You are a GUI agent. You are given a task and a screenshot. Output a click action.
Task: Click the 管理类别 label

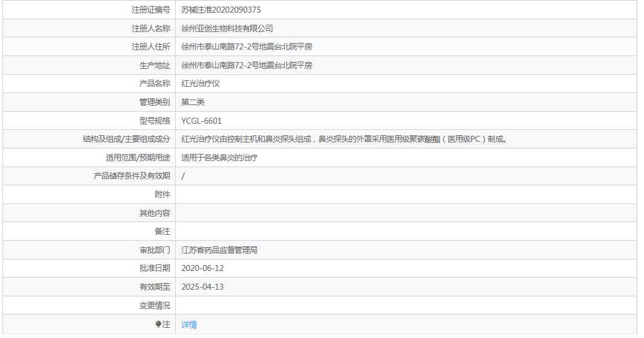(x=155, y=102)
